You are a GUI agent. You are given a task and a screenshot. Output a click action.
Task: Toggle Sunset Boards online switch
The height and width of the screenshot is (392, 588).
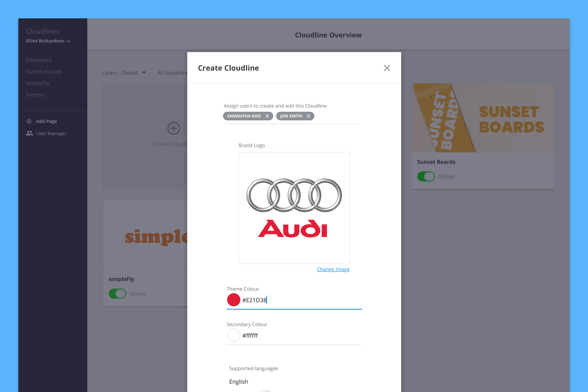click(x=426, y=176)
